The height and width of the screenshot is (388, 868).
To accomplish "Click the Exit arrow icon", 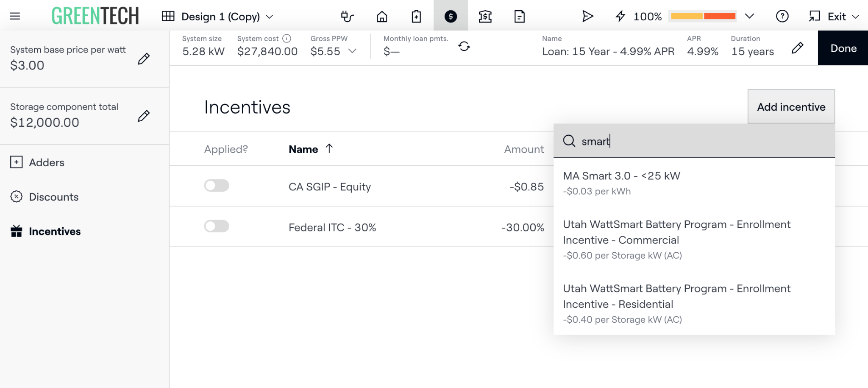I will click(x=814, y=16).
